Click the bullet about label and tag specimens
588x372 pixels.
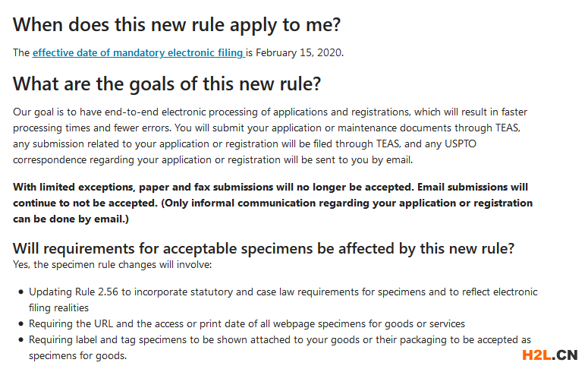coord(280,348)
